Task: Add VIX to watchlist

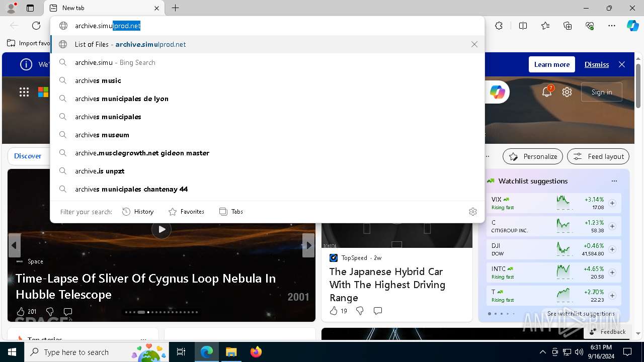Action: 612,203
